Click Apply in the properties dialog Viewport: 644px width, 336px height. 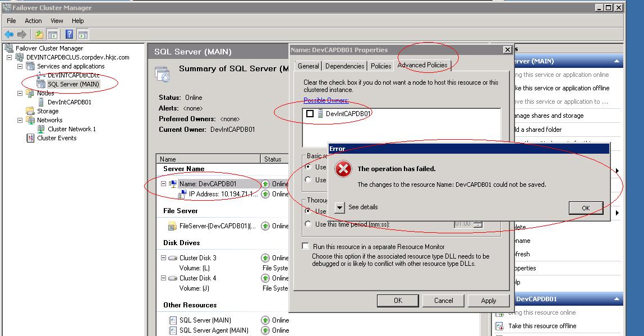point(487,301)
